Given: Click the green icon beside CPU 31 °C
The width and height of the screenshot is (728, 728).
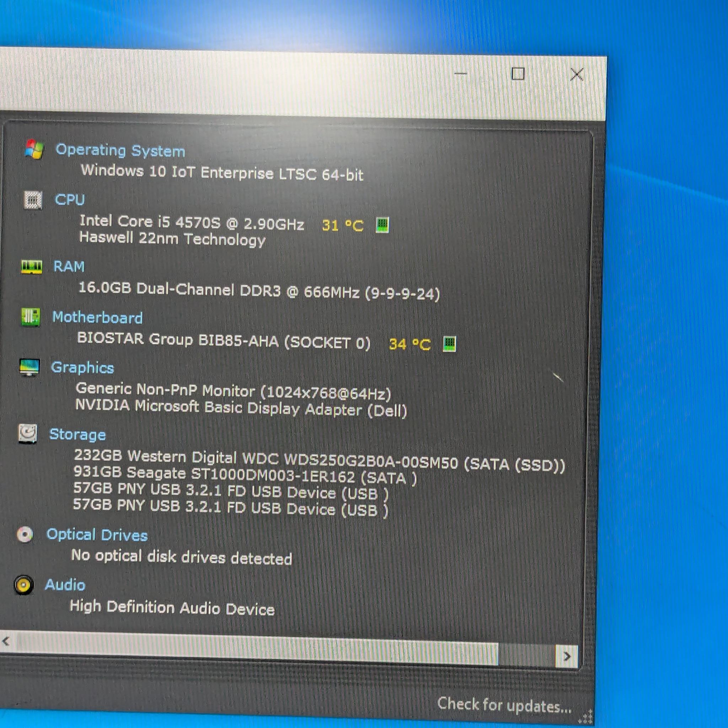Looking at the screenshot, I should click(x=382, y=225).
